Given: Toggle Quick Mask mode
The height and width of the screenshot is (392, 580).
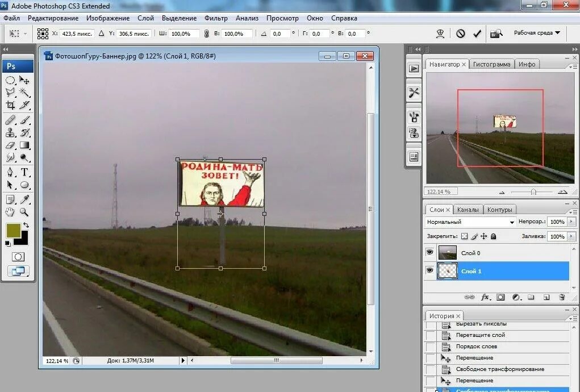Looking at the screenshot, I should pos(18,257).
